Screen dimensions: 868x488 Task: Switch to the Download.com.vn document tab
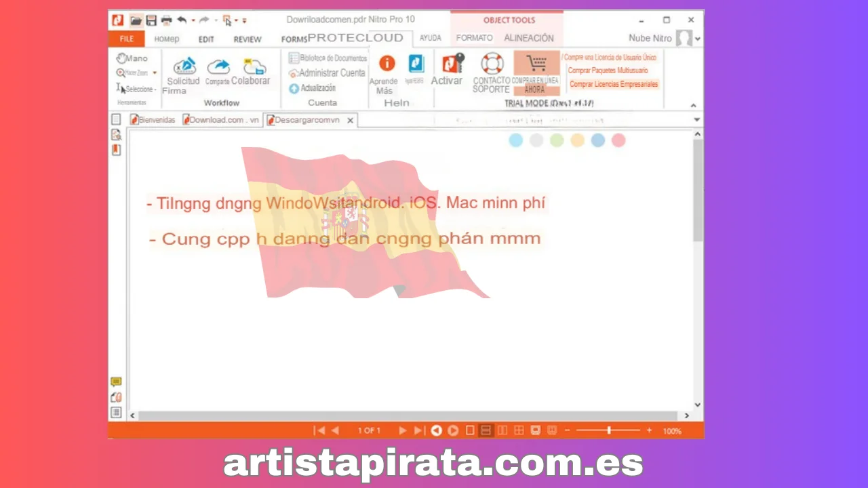click(x=221, y=120)
